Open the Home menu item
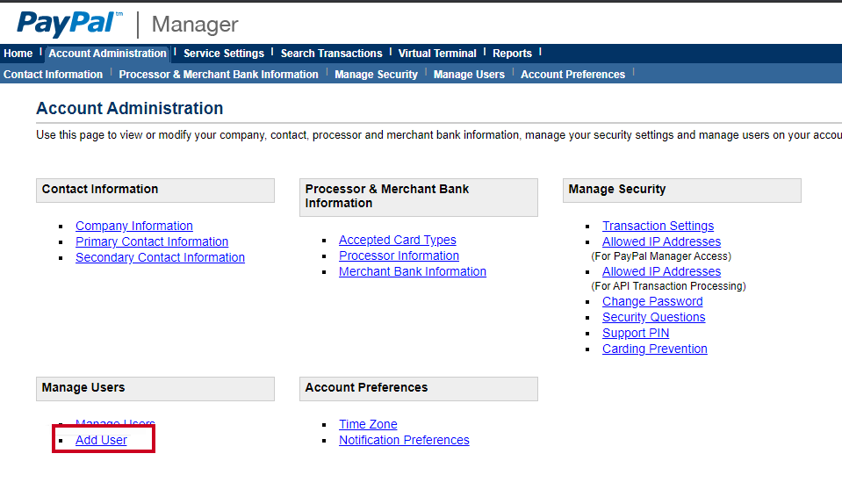Screen dimensions: 842x504 [x=18, y=54]
